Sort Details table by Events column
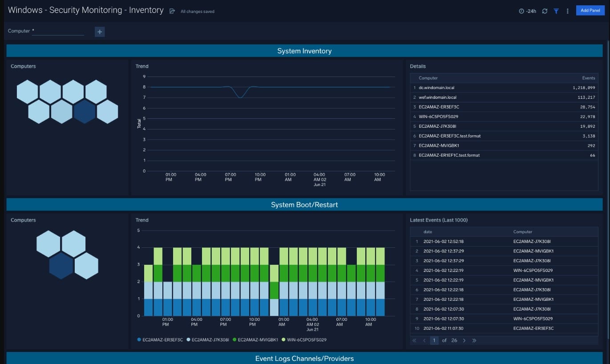This screenshot has width=610, height=364. point(588,78)
